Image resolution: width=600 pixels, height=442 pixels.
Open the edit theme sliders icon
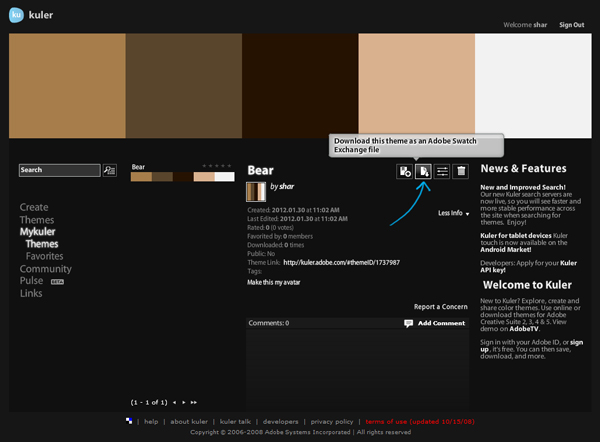[x=442, y=171]
